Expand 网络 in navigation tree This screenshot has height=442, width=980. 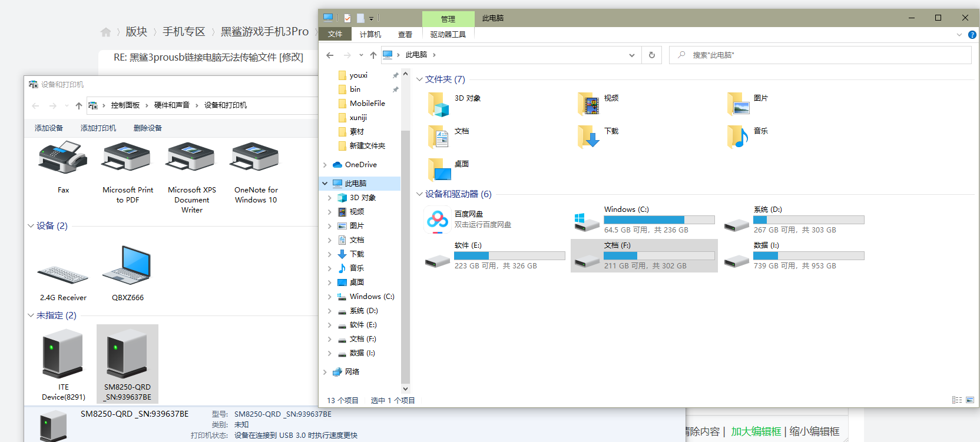(x=325, y=372)
